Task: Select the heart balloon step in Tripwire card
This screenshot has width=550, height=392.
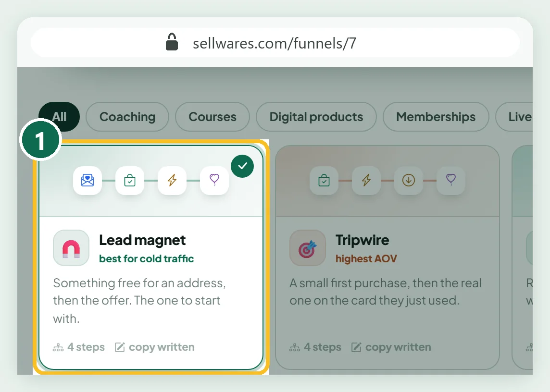Action: click(451, 180)
